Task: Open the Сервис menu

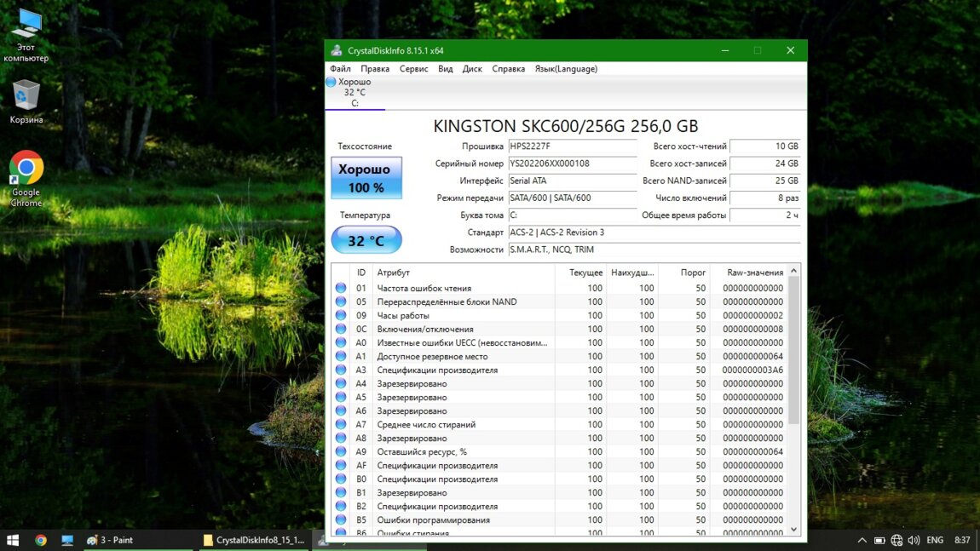Action: coord(413,69)
